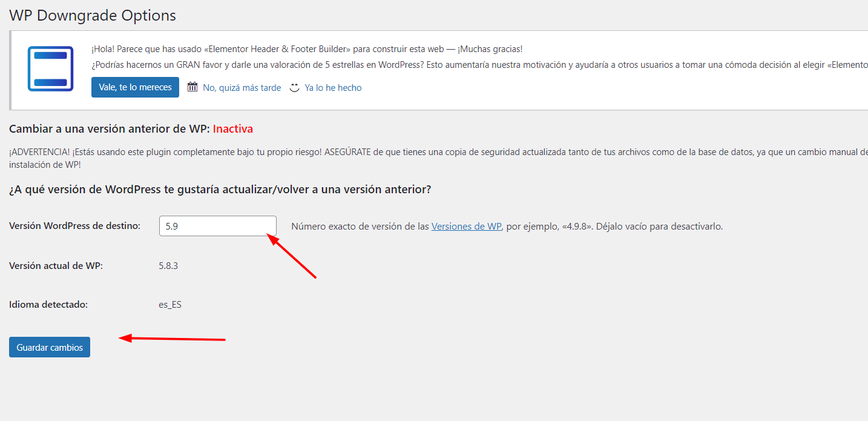Click the calendar icon beside 'No, quizá más tarde'
This screenshot has height=421, width=868.
(x=192, y=87)
